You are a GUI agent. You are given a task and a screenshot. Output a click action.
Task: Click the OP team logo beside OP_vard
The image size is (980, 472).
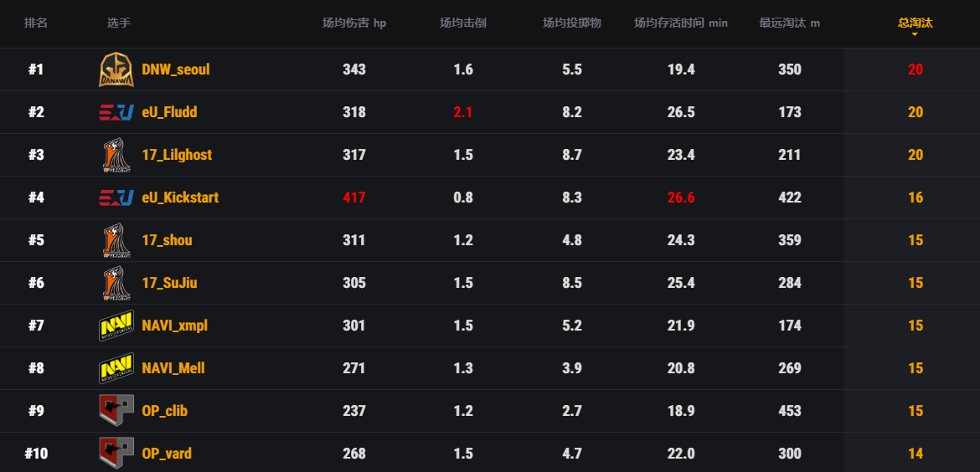tap(116, 454)
